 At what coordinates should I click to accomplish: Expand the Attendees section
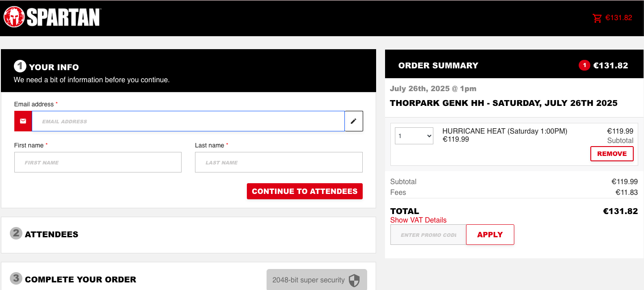point(51,234)
